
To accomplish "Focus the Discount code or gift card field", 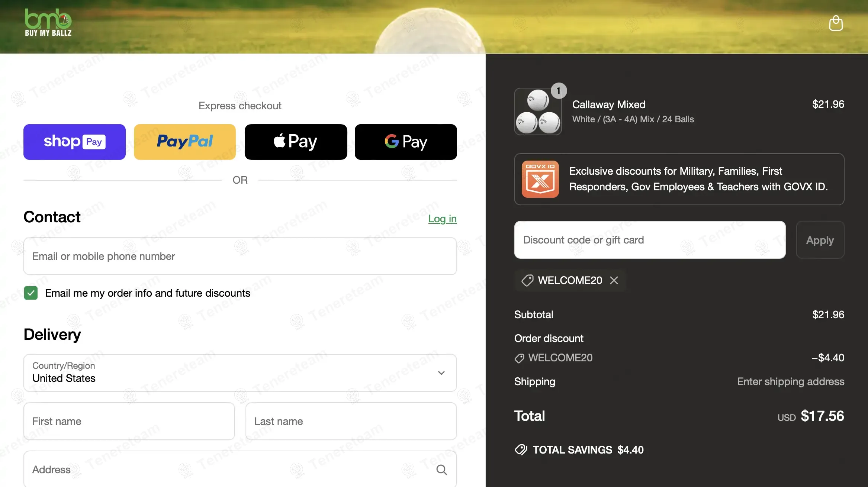I will pos(650,240).
